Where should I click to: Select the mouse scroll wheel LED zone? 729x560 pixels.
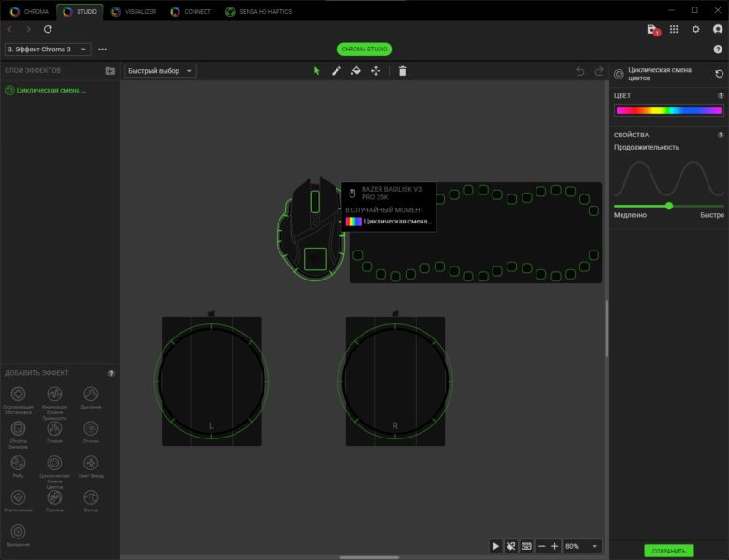point(315,202)
